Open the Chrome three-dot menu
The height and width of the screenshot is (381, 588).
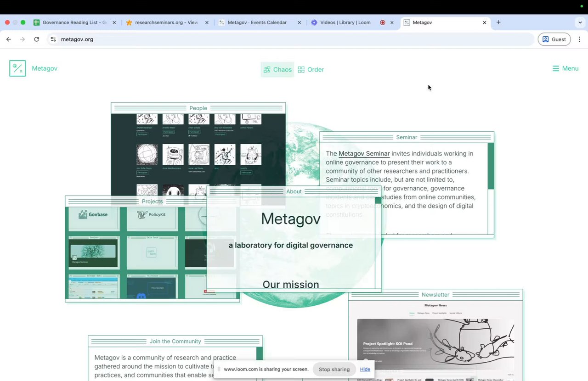(x=579, y=39)
